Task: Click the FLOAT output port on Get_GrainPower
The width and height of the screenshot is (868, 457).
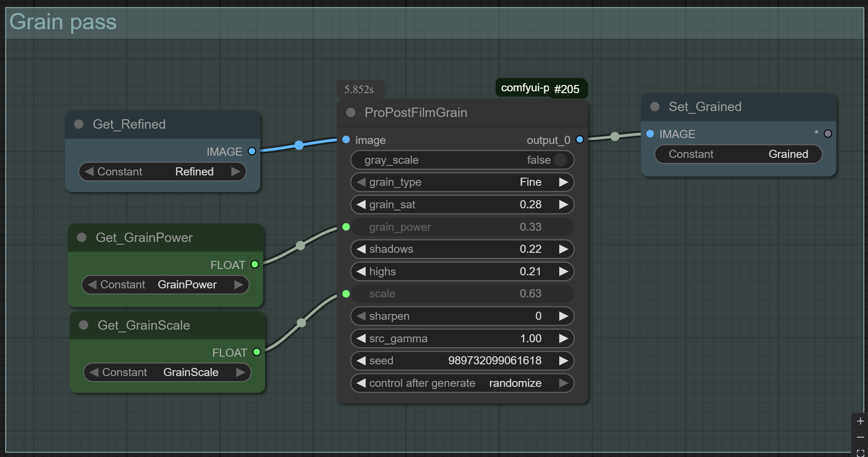Action: [255, 264]
